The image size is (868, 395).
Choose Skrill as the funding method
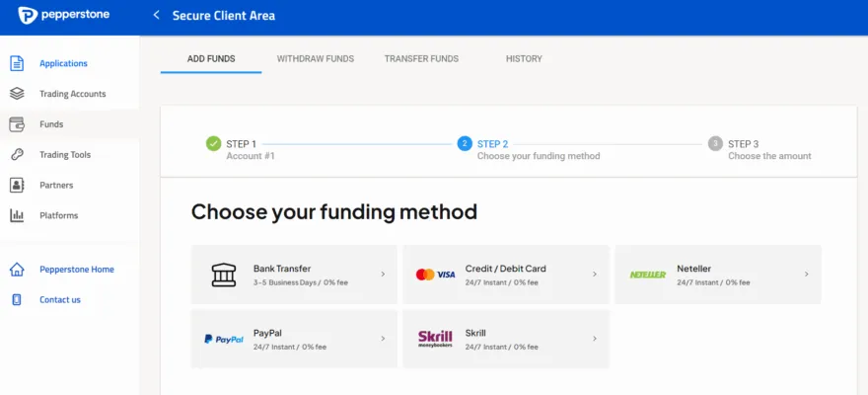[x=506, y=339]
